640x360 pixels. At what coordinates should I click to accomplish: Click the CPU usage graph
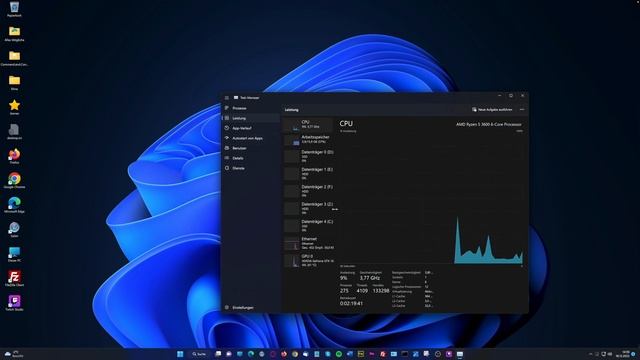point(431,199)
